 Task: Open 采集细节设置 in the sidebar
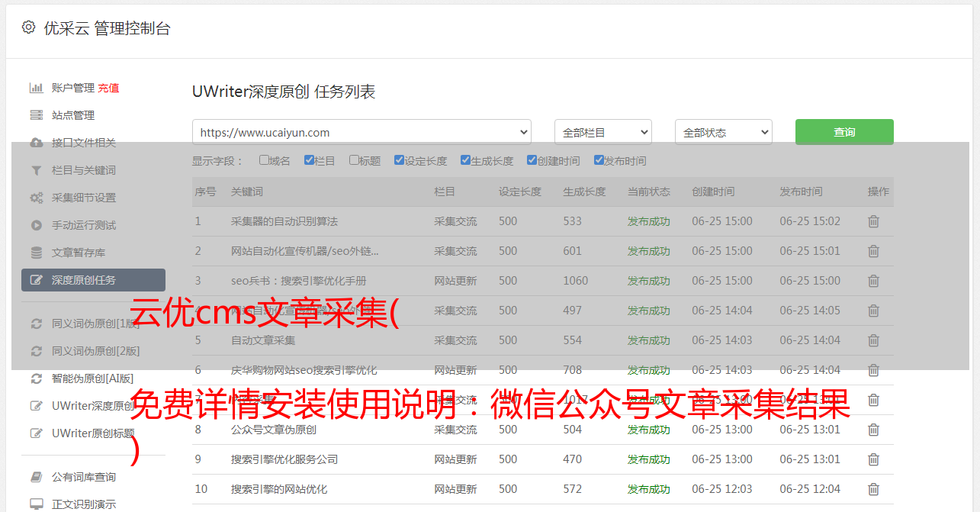[x=84, y=198]
